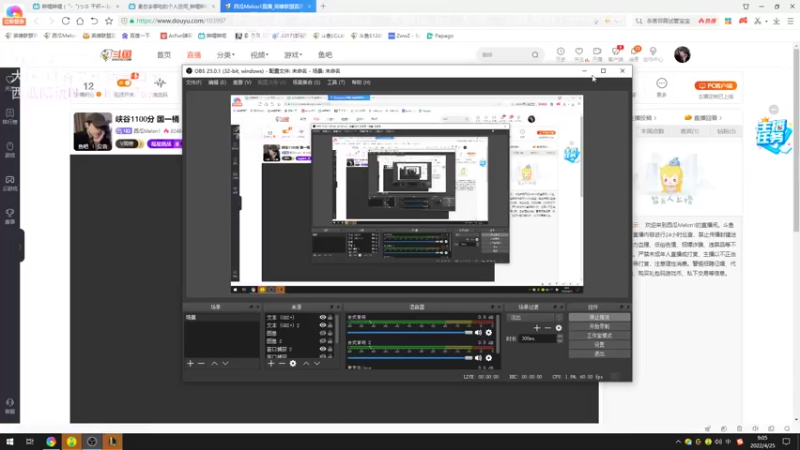Screen dimensions: 800x450
Task: Remove selected scene with minus icon in OBS
Action: pos(201,363)
